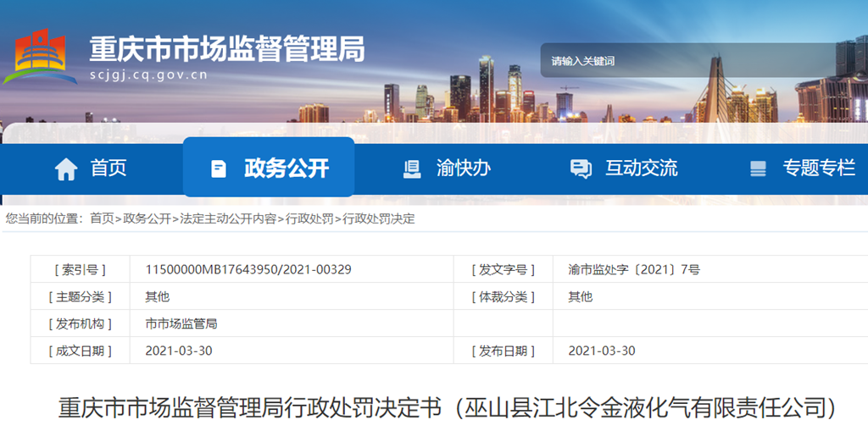This screenshot has width=868, height=431.
Task: Click the [ 发布机构 ] label cell
Action: (x=81, y=324)
